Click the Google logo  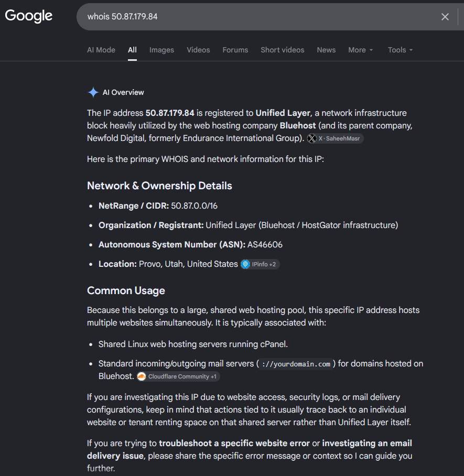(x=28, y=16)
